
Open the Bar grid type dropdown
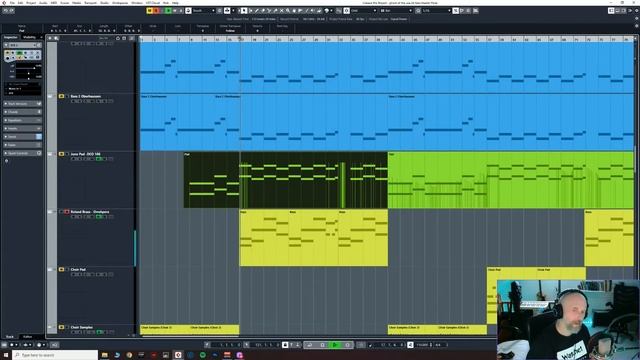pos(396,10)
